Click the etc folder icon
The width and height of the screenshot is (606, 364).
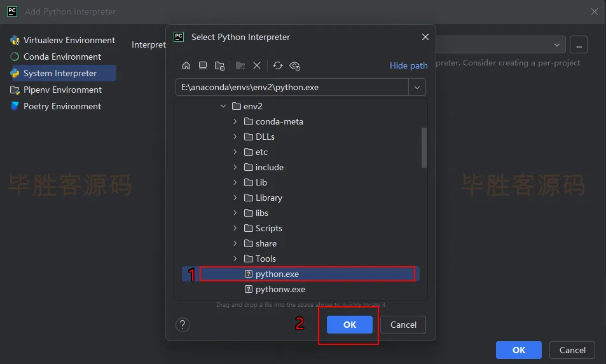tap(249, 152)
